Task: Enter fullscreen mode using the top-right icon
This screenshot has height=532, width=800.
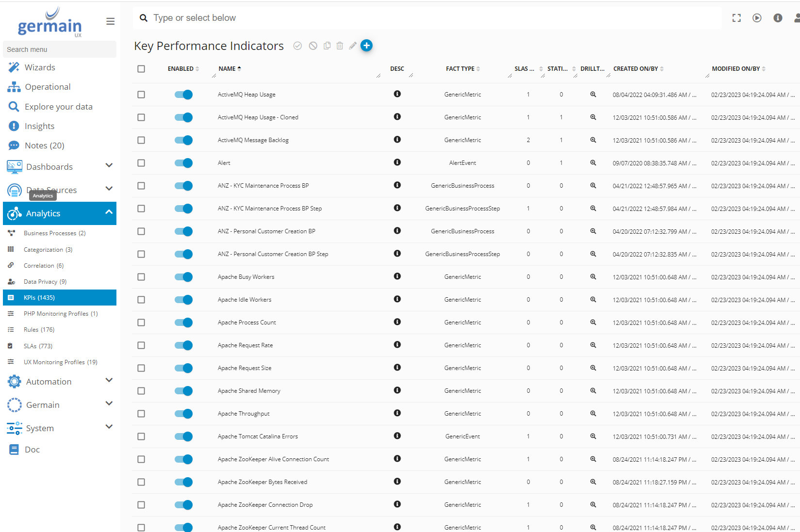Action: click(x=736, y=18)
